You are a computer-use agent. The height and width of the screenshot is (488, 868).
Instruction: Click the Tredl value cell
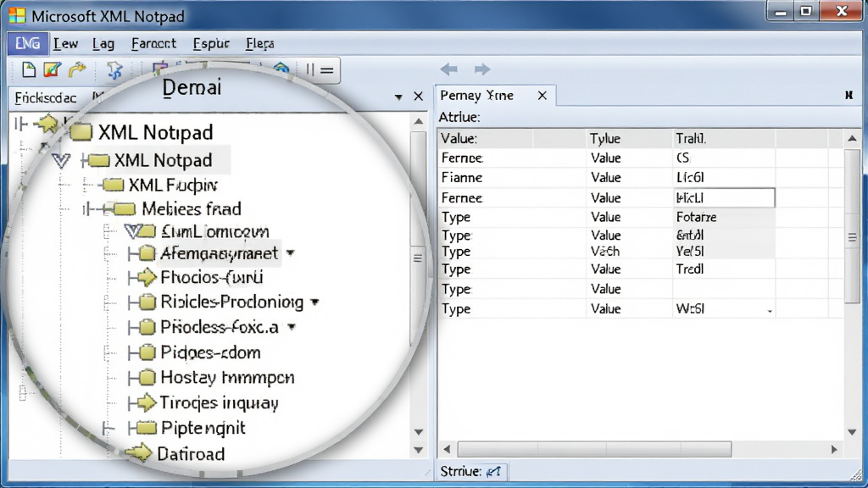(x=724, y=269)
